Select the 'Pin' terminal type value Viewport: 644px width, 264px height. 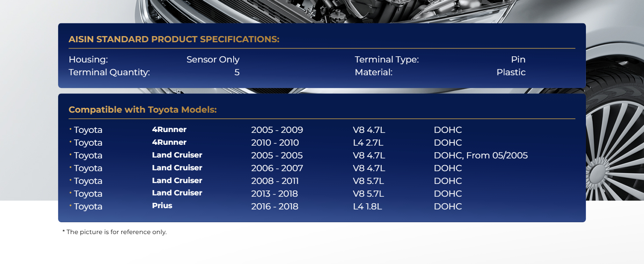518,59
